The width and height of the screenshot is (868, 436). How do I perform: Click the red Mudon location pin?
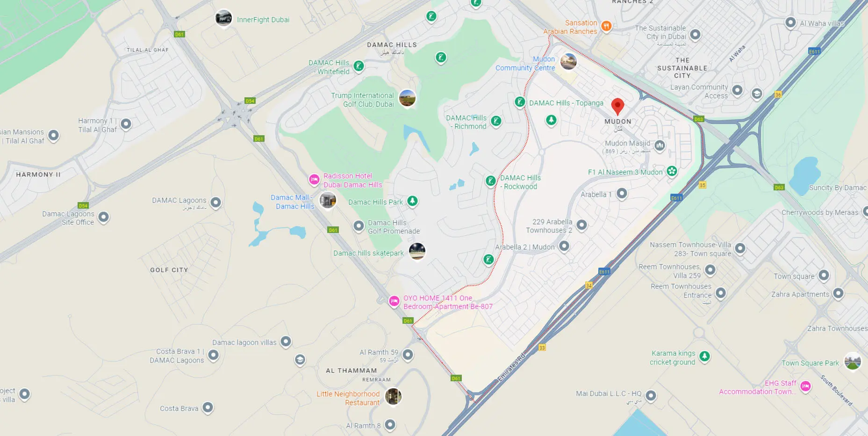tap(617, 106)
